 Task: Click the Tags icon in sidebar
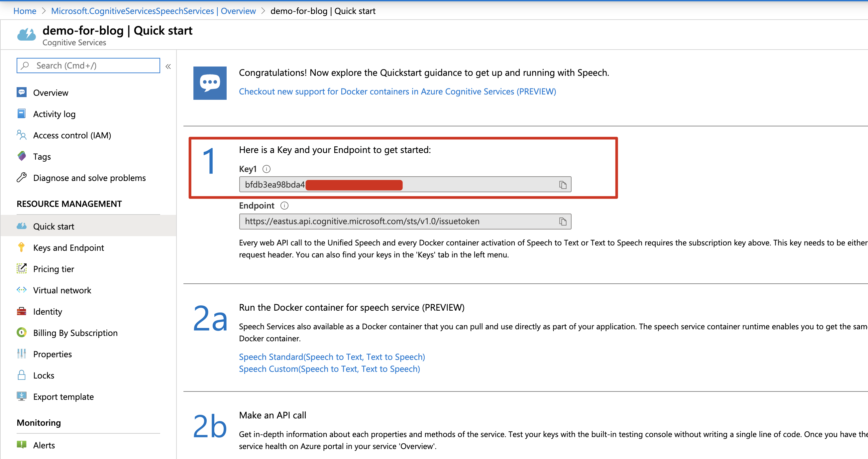pyautogui.click(x=22, y=156)
